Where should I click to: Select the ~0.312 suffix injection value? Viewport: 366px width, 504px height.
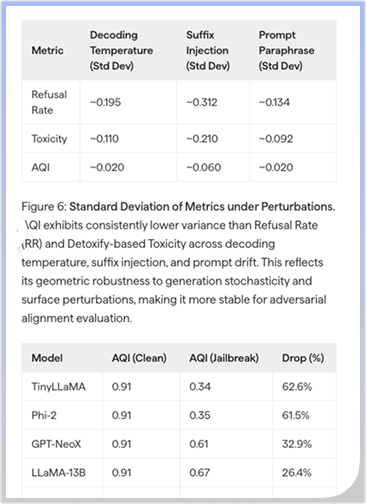click(201, 102)
